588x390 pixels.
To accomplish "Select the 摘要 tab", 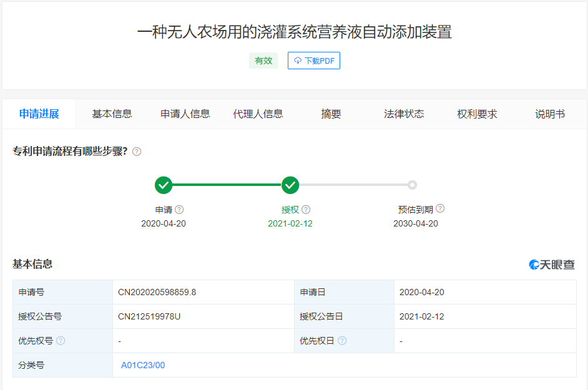I will click(x=331, y=114).
